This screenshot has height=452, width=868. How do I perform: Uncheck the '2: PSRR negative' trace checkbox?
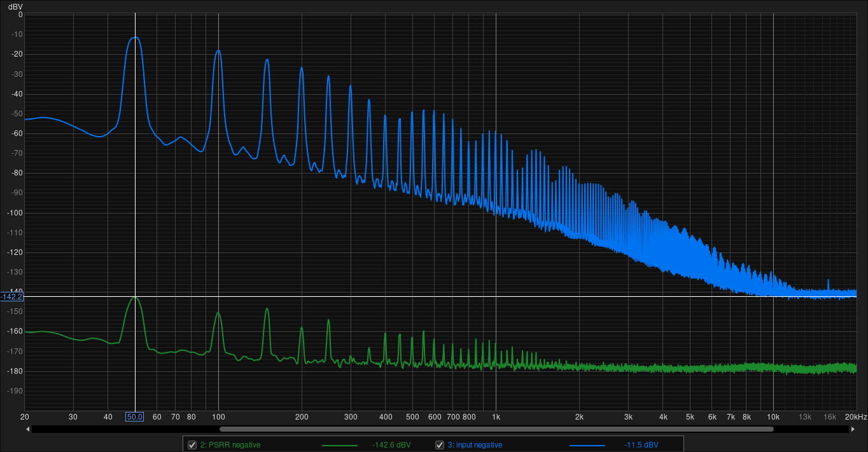pos(192,445)
